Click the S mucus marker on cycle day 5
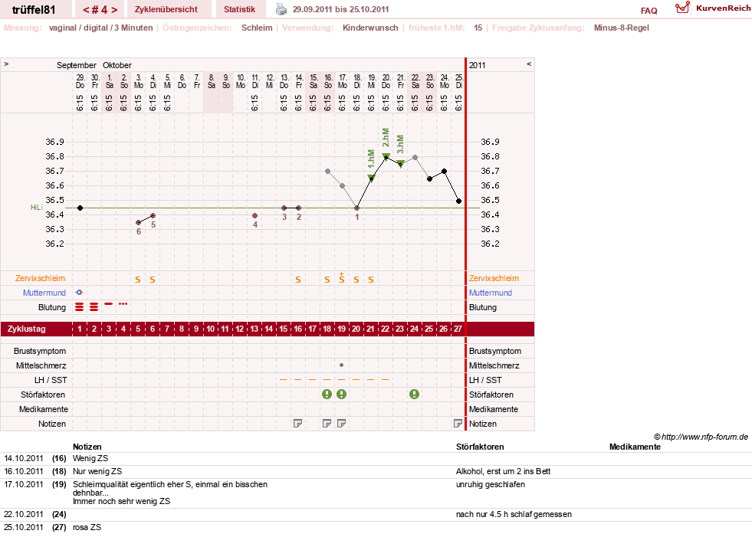Viewport: 752px width, 560px height. pyautogui.click(x=138, y=280)
